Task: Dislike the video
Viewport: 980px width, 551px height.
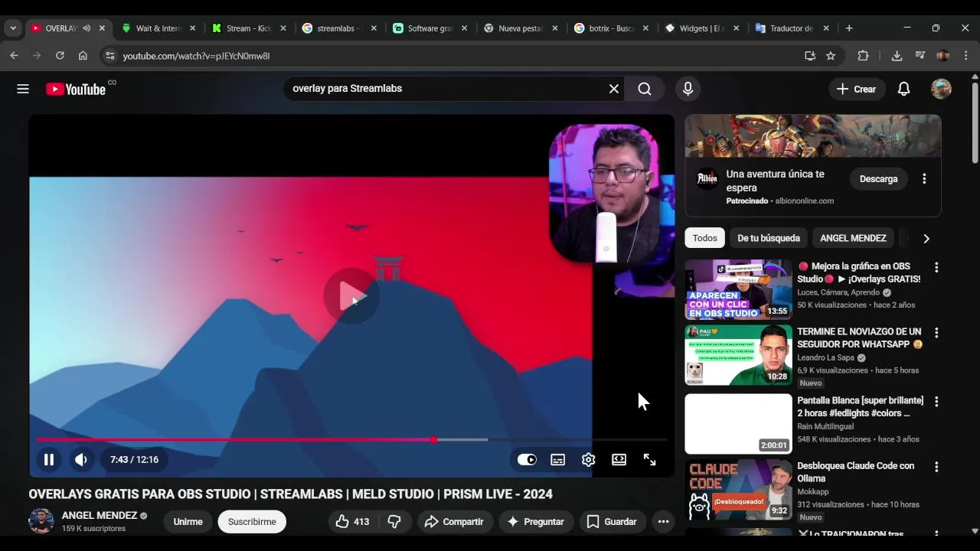Action: pyautogui.click(x=394, y=522)
